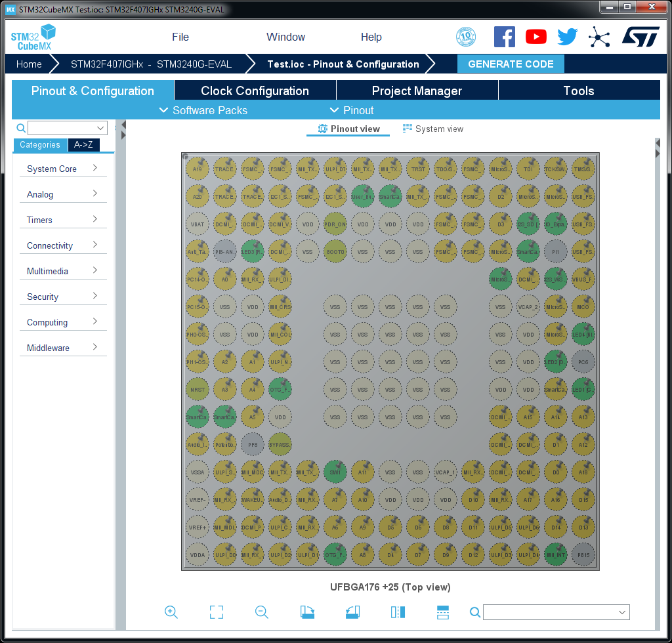This screenshot has width=672, height=643.
Task: Open the pin search combo box
Action: pos(556,612)
